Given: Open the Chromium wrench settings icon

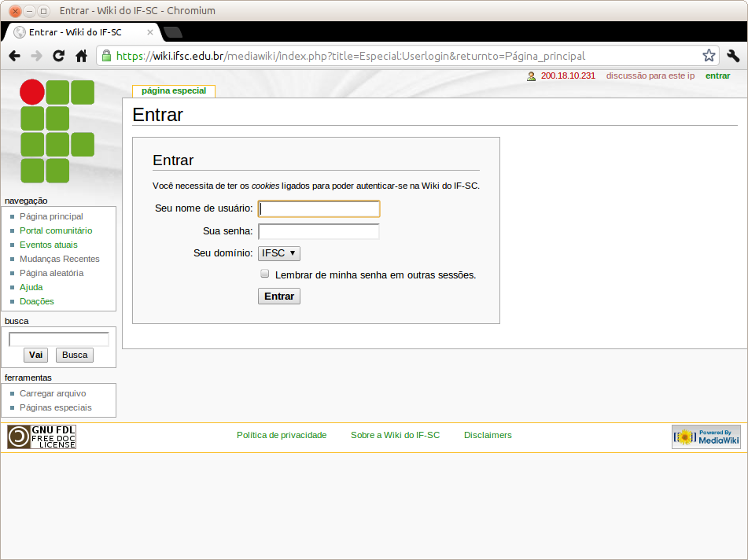Looking at the screenshot, I should click(x=731, y=55).
